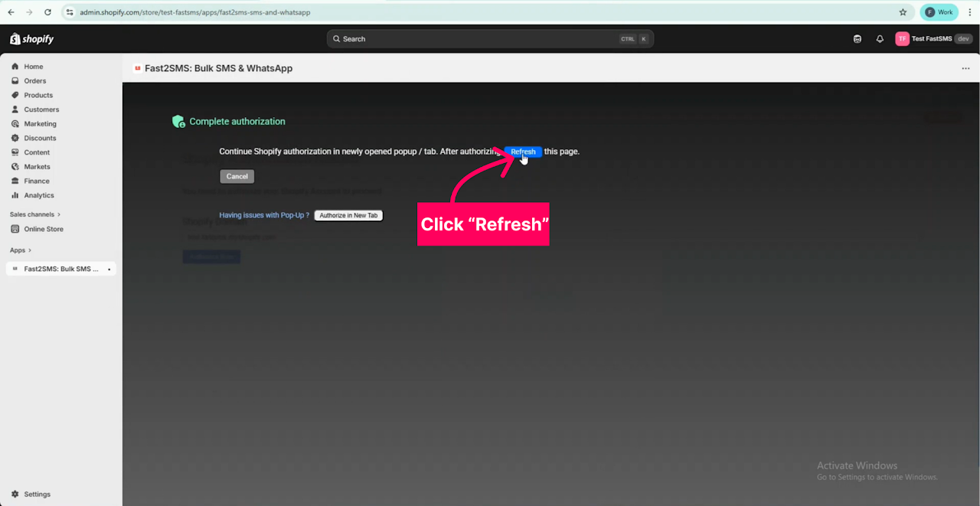Open Analytics from the sidebar

tap(39, 195)
